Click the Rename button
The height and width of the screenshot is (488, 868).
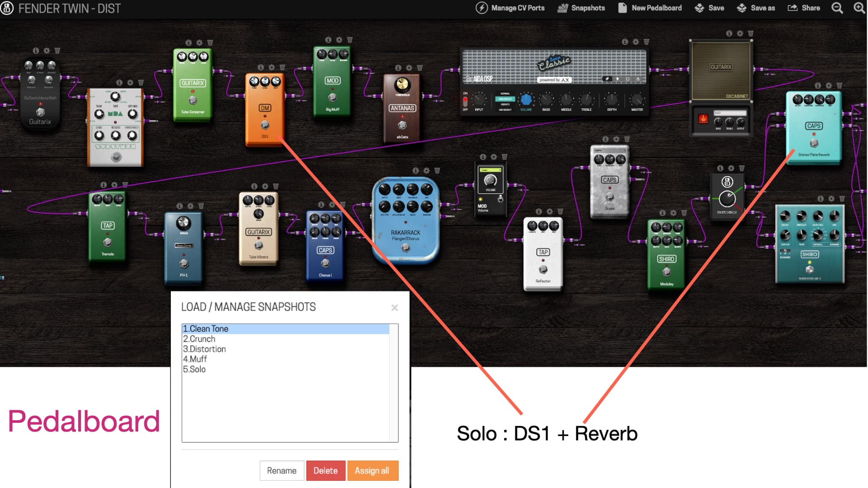281,470
